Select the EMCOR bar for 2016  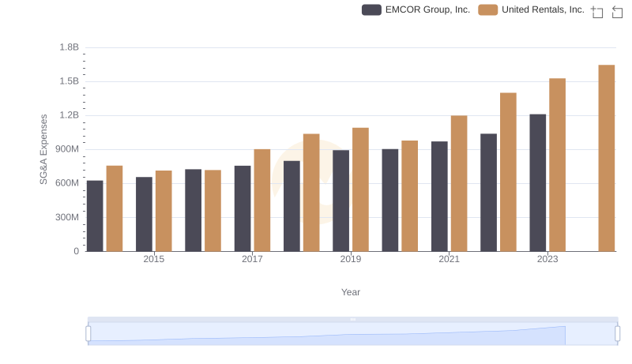coord(193,210)
